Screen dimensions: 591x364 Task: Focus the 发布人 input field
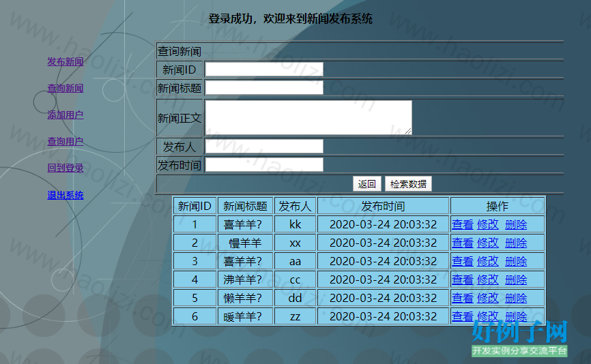click(x=264, y=146)
